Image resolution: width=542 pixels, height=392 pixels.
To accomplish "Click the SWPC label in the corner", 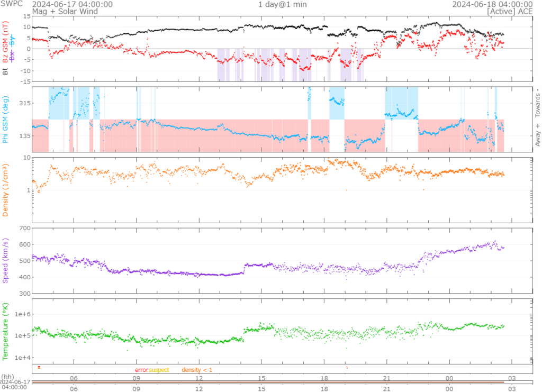I will 11,4.
